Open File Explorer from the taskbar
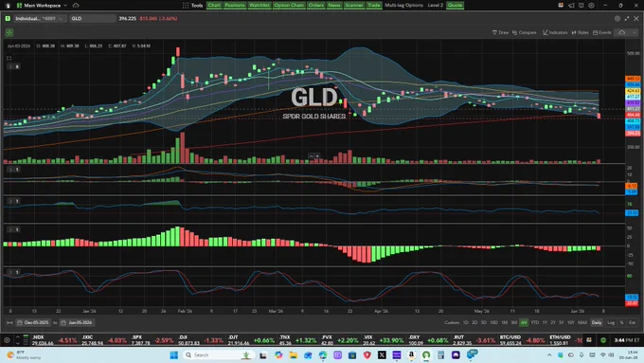The height and width of the screenshot is (363, 644). (x=294, y=354)
